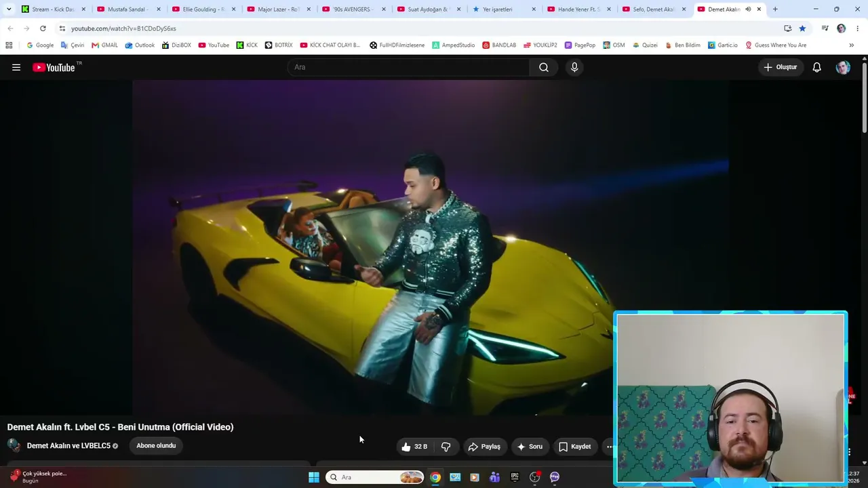Open the YouTube guide hamburger menu
Image resolution: width=868 pixels, height=488 pixels.
pos(16,67)
